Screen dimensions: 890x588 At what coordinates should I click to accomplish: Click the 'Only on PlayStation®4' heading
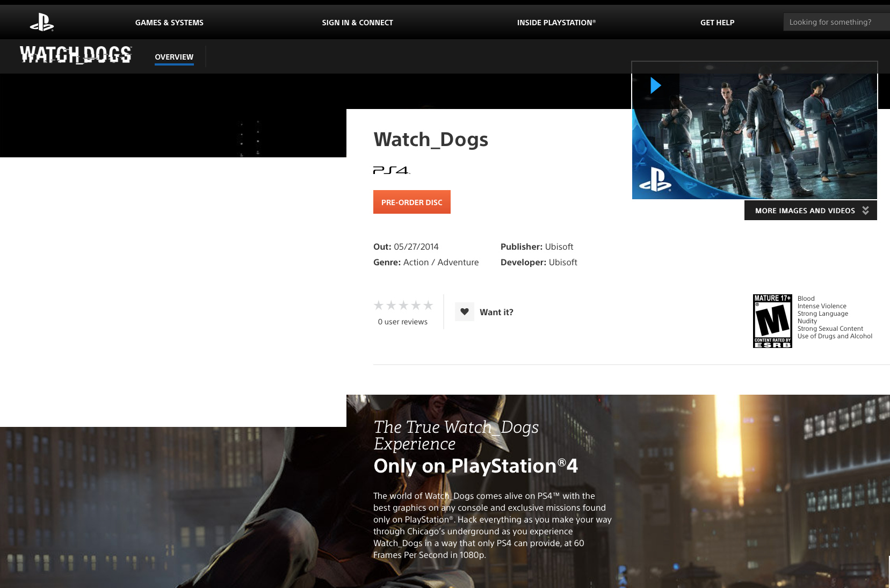pyautogui.click(x=475, y=466)
